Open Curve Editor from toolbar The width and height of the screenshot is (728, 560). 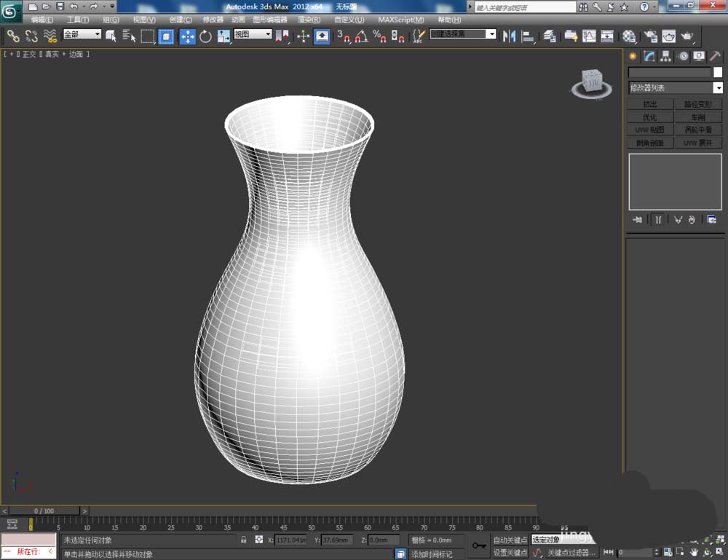tap(589, 36)
